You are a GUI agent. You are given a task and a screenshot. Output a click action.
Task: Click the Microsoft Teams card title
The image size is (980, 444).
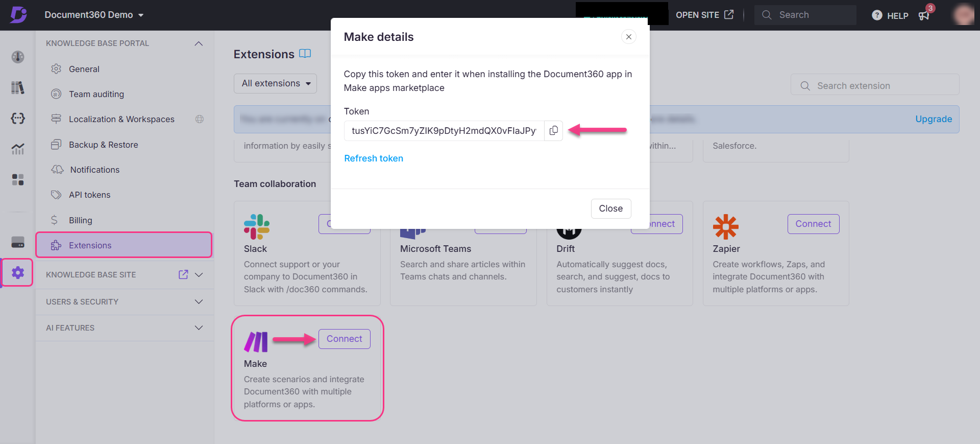[435, 249]
